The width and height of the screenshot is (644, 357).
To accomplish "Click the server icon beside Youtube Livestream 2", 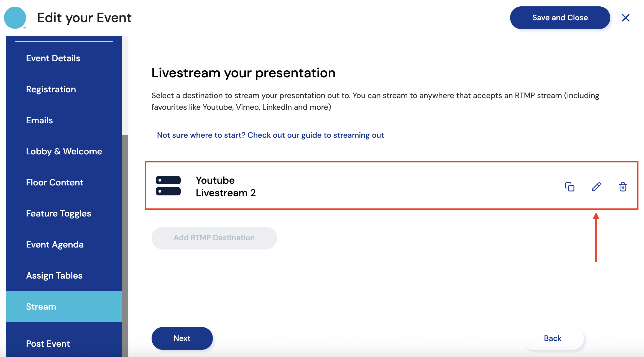I will pos(168,186).
